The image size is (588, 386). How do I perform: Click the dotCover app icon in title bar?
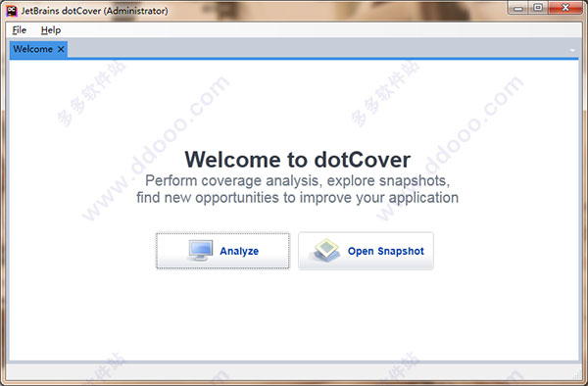(x=12, y=11)
